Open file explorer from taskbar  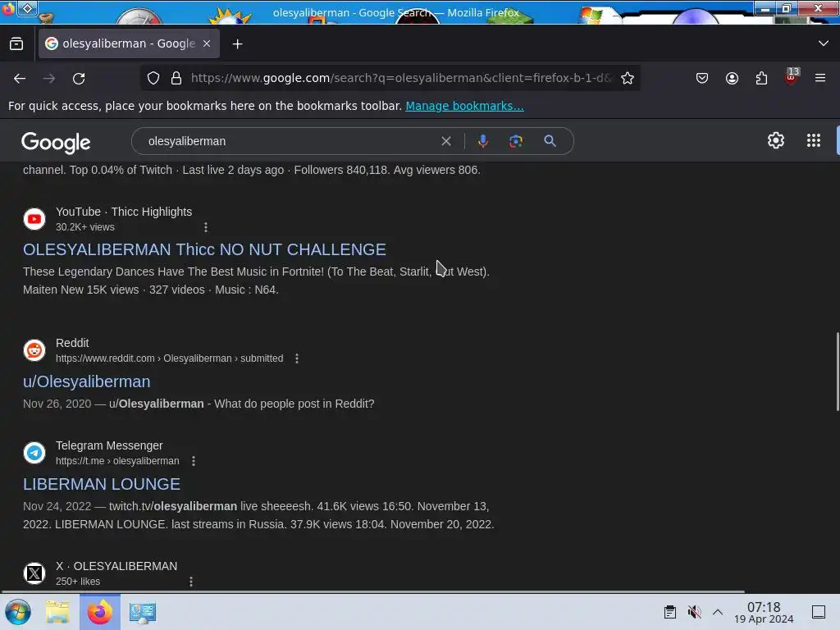(57, 612)
